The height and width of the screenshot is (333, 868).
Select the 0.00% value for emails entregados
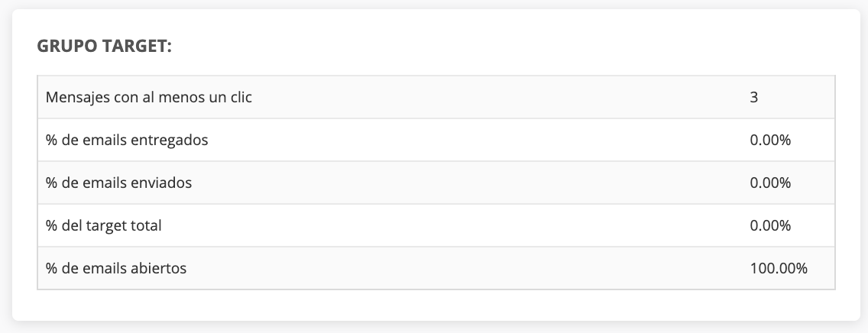click(770, 141)
